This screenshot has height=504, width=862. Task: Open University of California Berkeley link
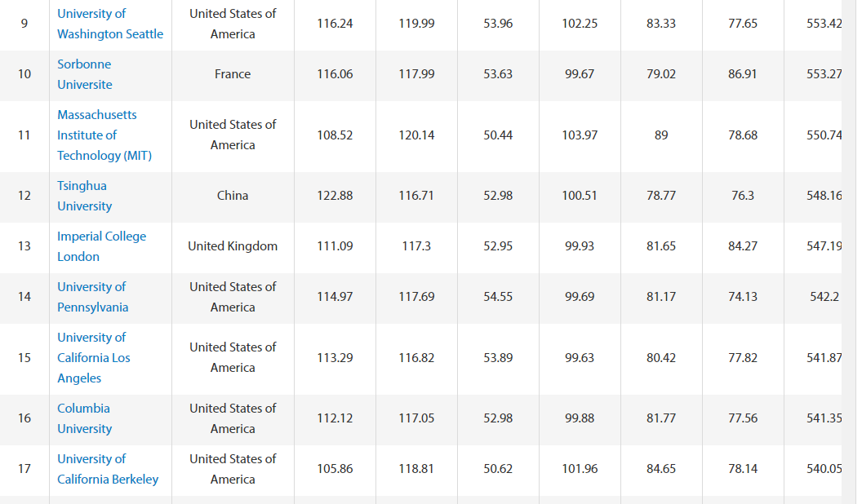coord(108,469)
